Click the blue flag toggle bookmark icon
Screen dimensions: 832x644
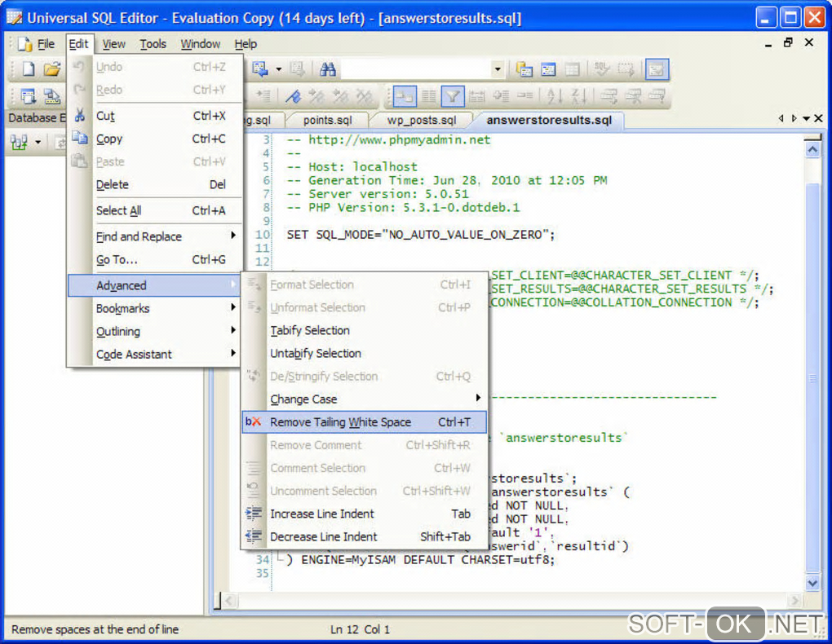point(293,96)
